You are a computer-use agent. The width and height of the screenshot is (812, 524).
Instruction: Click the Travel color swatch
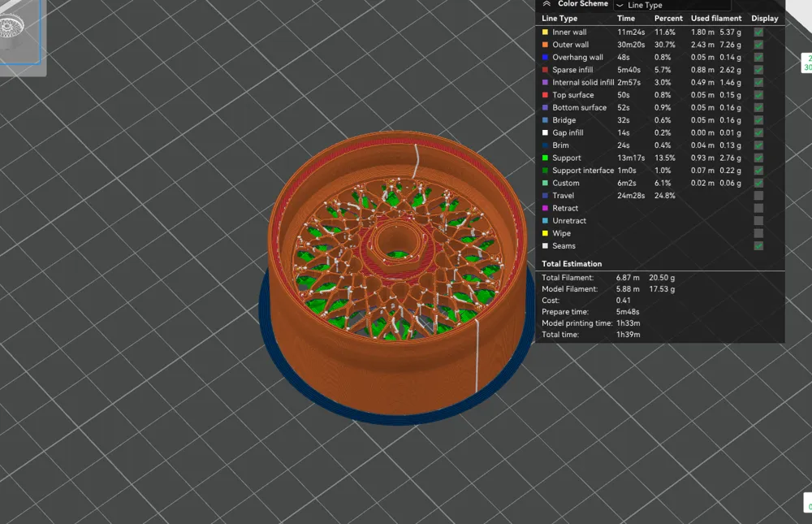(545, 196)
